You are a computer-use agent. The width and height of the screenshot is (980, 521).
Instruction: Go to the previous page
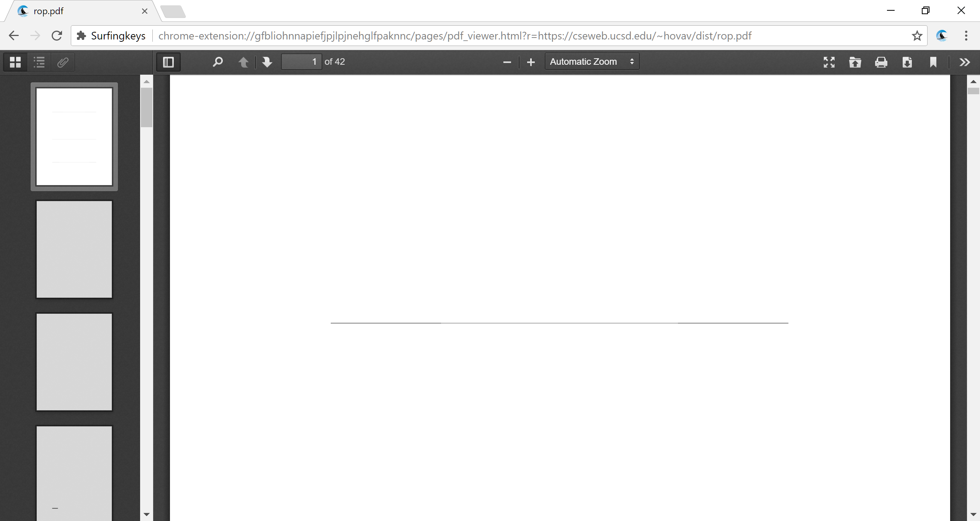[x=244, y=62]
